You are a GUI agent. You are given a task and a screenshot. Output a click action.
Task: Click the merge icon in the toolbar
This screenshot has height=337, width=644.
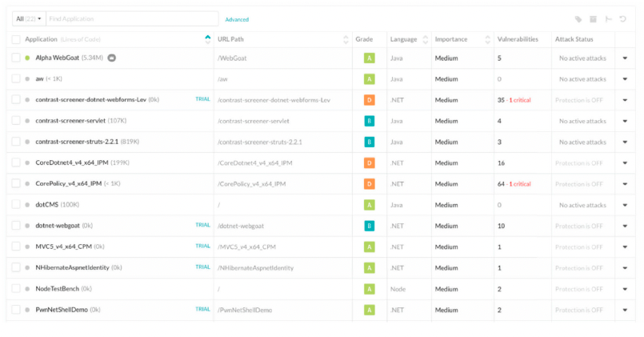608,19
